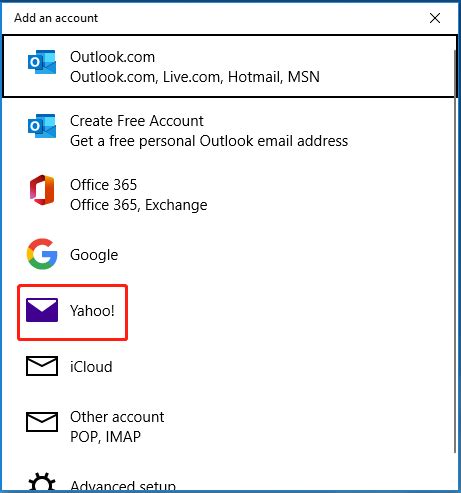Close the Add an account dialog
Screen dimensions: 461x493
coord(435,18)
